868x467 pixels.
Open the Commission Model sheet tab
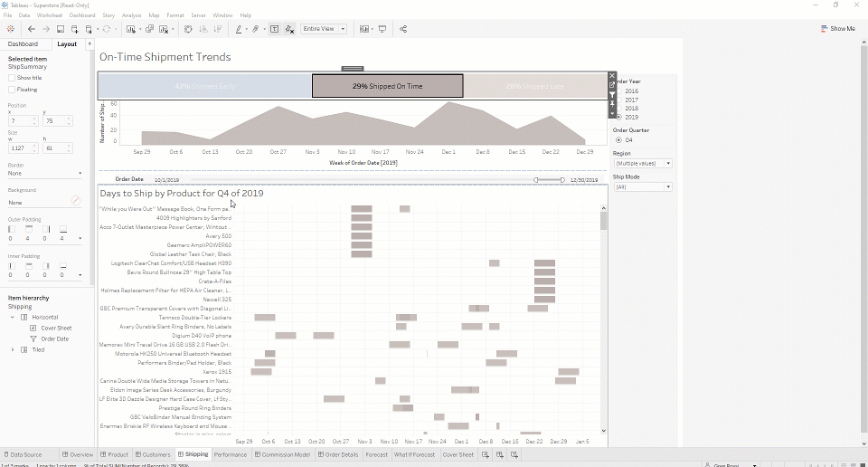pos(282,455)
